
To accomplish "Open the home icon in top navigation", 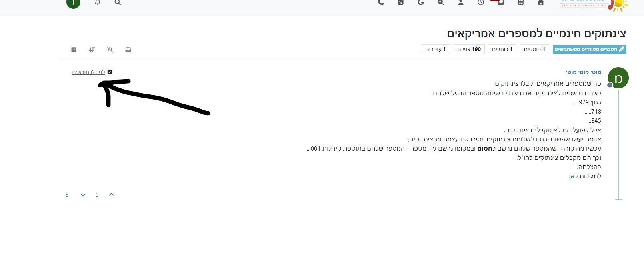I will (541, 2).
